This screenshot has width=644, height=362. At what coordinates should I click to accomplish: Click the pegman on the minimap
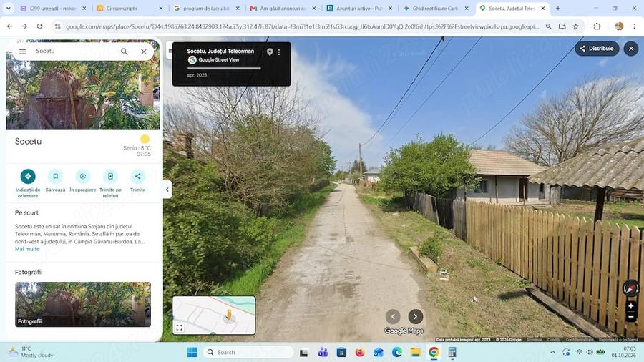tap(229, 315)
